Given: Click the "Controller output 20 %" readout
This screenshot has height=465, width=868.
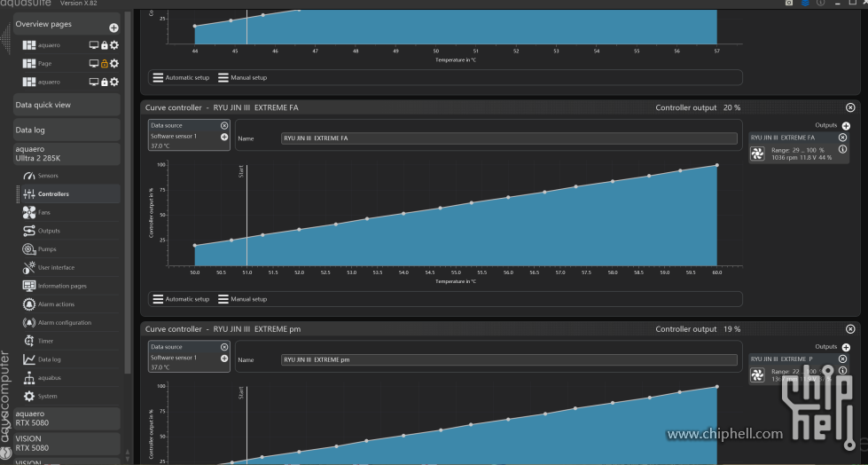Looking at the screenshot, I should [698, 107].
